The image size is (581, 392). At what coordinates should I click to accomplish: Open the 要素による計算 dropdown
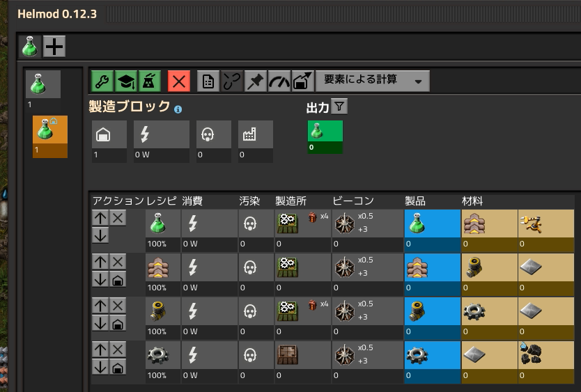[x=373, y=81]
